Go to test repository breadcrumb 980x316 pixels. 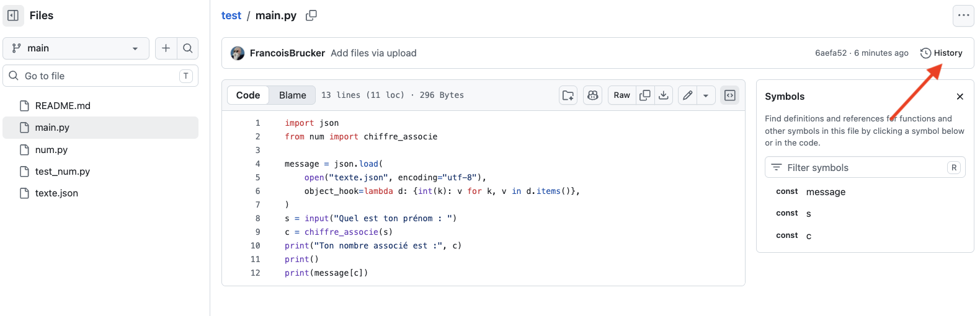point(231,15)
